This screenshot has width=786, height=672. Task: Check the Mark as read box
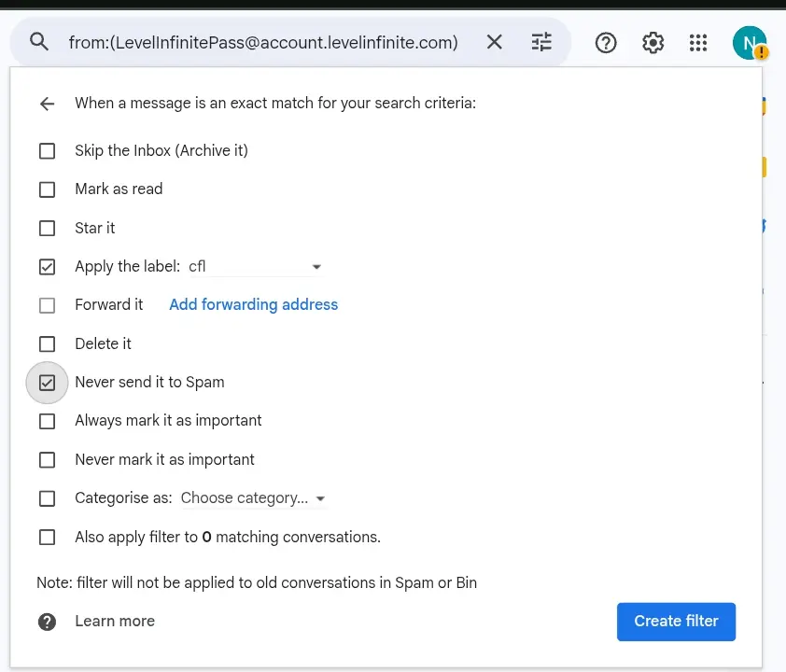[x=47, y=189]
